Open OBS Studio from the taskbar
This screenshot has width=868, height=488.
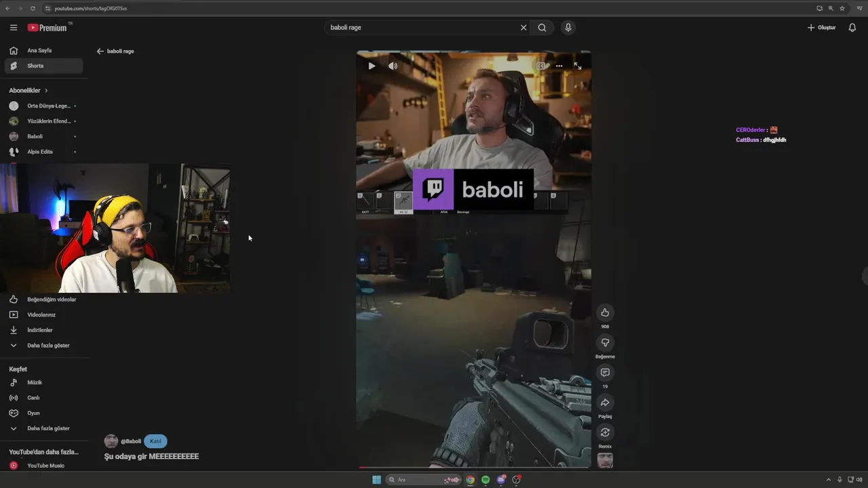517,480
